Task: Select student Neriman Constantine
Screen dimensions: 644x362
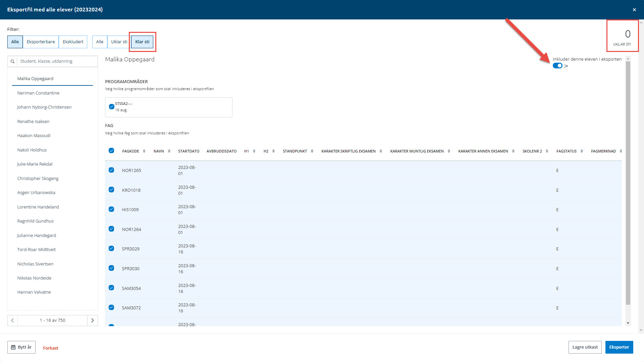Action: click(52, 93)
